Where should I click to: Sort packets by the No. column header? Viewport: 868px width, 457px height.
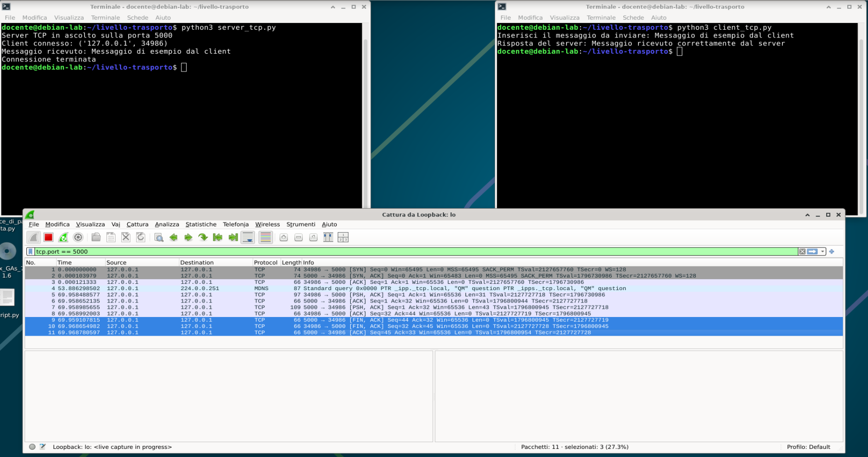tap(40, 262)
